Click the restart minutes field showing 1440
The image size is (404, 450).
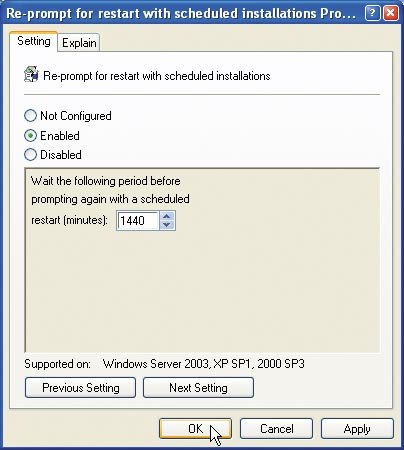[x=137, y=220]
